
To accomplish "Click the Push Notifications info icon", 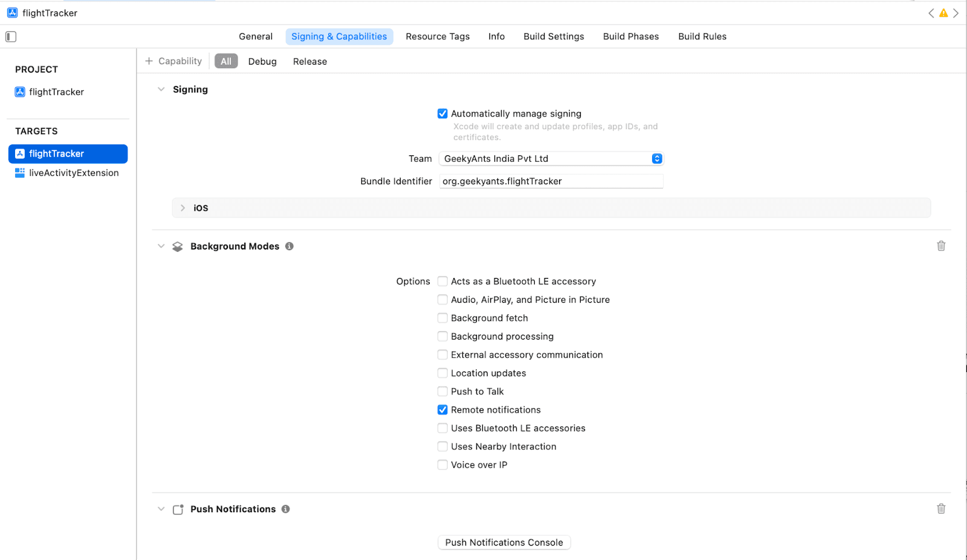I will coord(285,509).
